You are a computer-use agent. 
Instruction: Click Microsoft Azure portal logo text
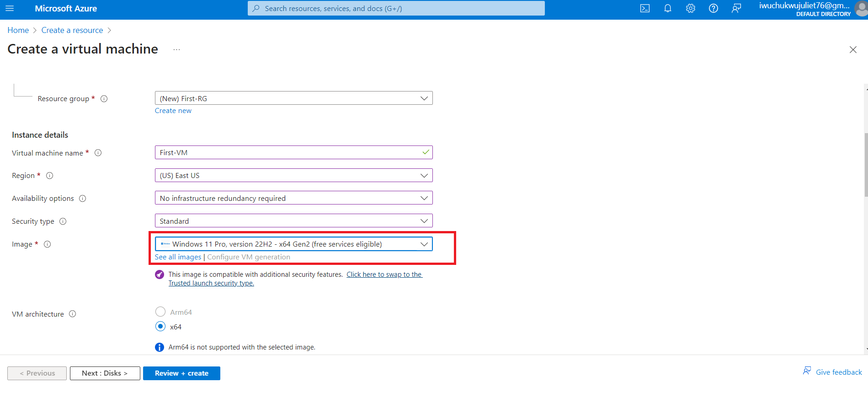click(66, 9)
